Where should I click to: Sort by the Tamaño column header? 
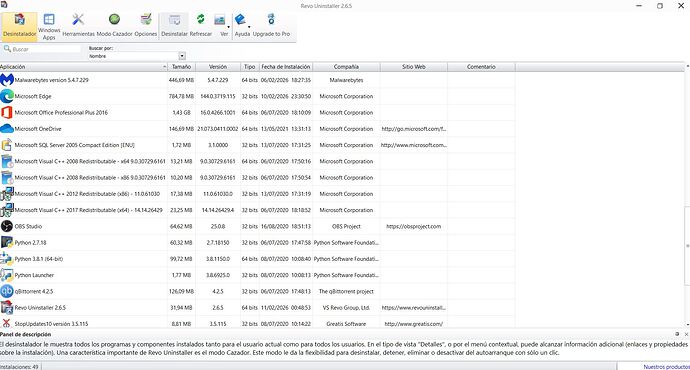(181, 67)
